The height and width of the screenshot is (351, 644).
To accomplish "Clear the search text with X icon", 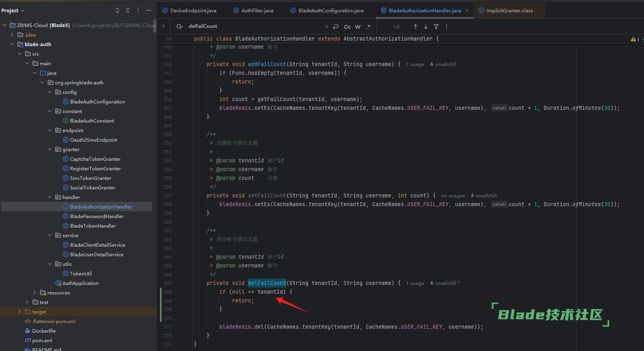I will coord(327,27).
